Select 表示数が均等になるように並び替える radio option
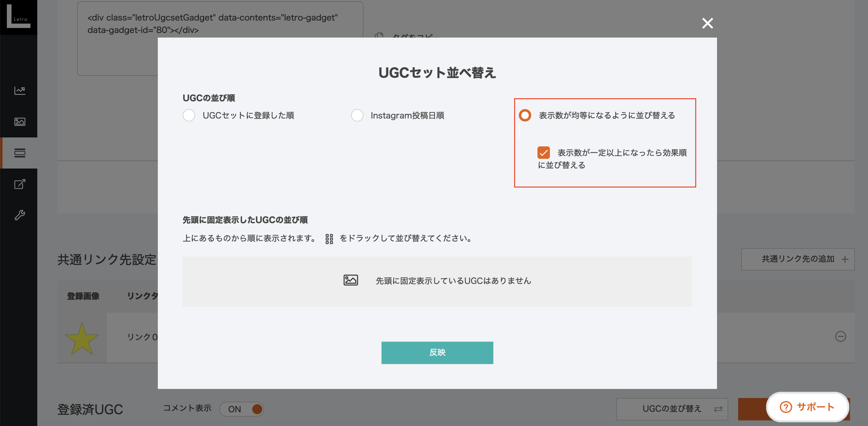The height and width of the screenshot is (426, 868). click(x=525, y=115)
